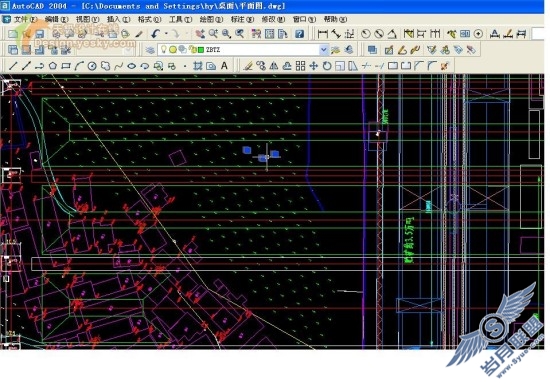Open the 标注 (Dimension) menu

[x=242, y=19]
